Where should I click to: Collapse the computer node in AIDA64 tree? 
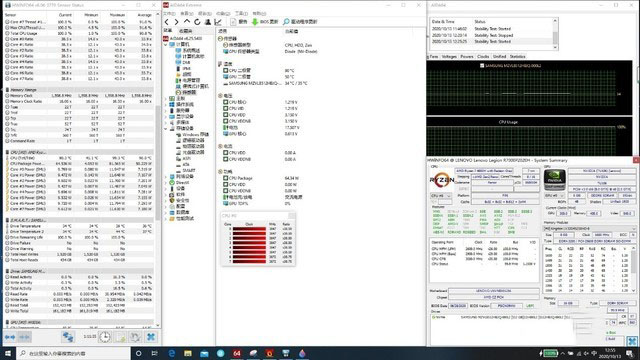[166, 44]
